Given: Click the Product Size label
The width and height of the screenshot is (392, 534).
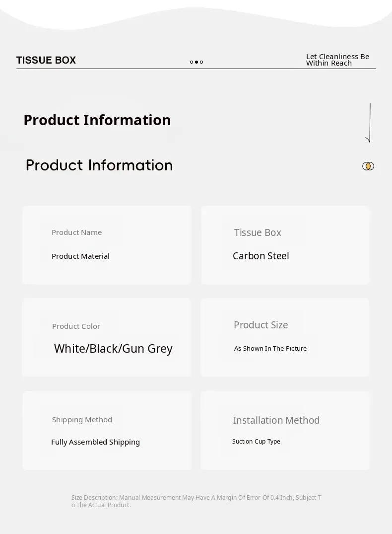Looking at the screenshot, I should (261, 325).
